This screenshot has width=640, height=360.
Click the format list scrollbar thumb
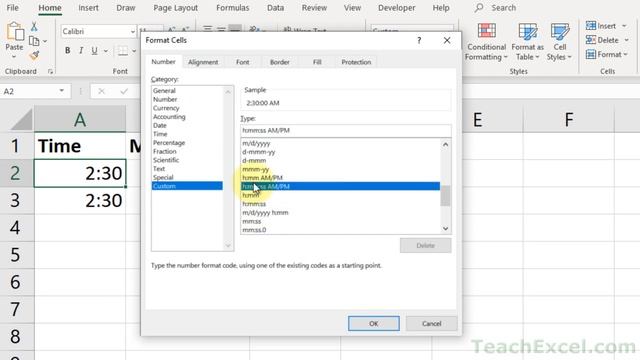pyautogui.click(x=446, y=196)
